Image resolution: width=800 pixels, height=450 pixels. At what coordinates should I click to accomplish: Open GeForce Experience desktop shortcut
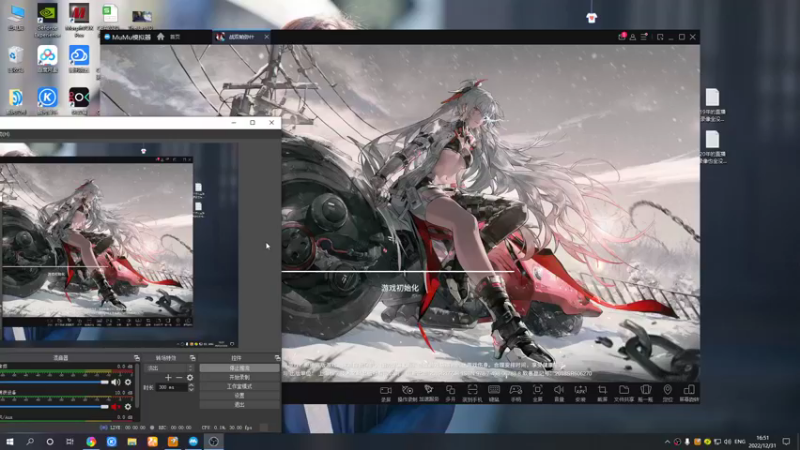pyautogui.click(x=47, y=19)
